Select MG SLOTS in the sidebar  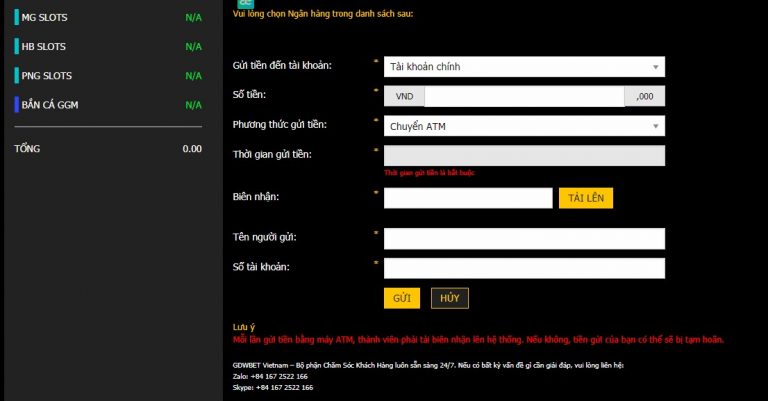click(x=45, y=17)
